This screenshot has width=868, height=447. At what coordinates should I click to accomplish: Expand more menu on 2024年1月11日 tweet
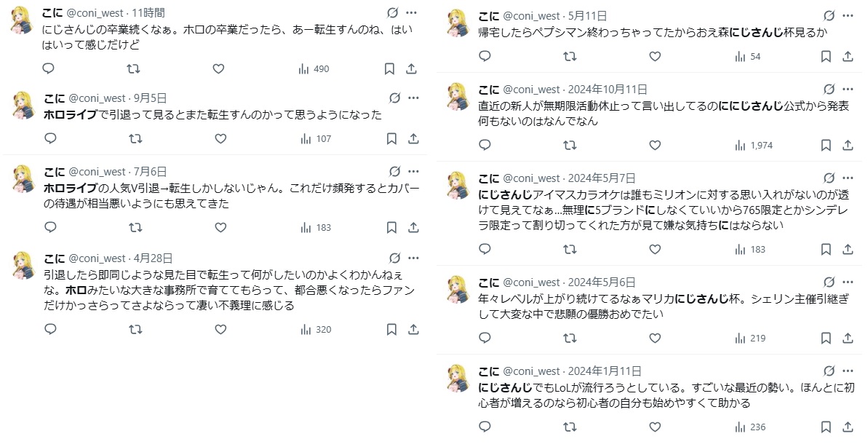coord(848,371)
